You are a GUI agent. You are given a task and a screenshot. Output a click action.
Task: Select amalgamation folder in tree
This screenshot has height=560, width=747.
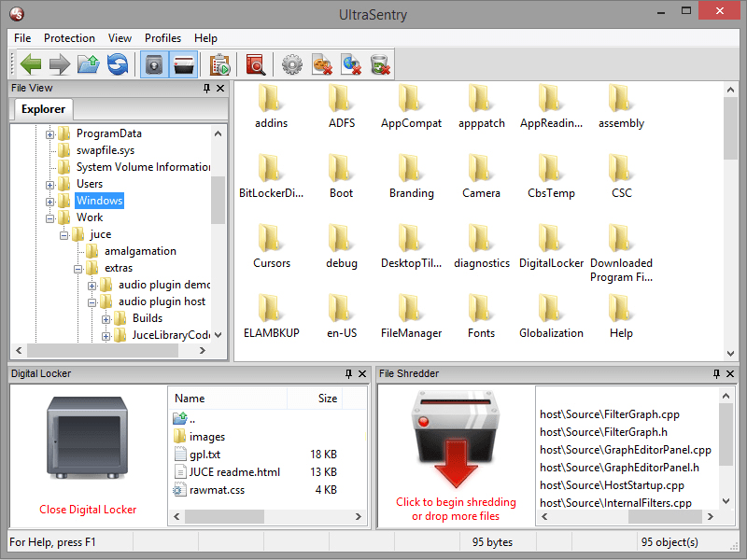[140, 251]
